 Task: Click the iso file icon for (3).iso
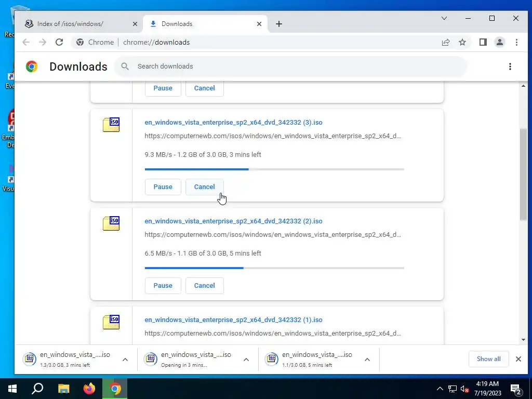point(111,125)
